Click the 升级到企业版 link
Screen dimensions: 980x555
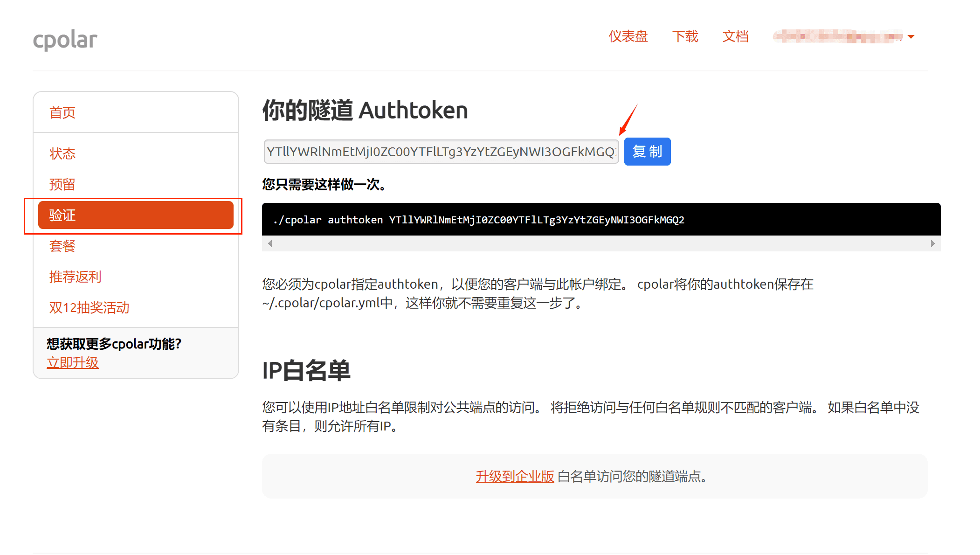click(515, 476)
